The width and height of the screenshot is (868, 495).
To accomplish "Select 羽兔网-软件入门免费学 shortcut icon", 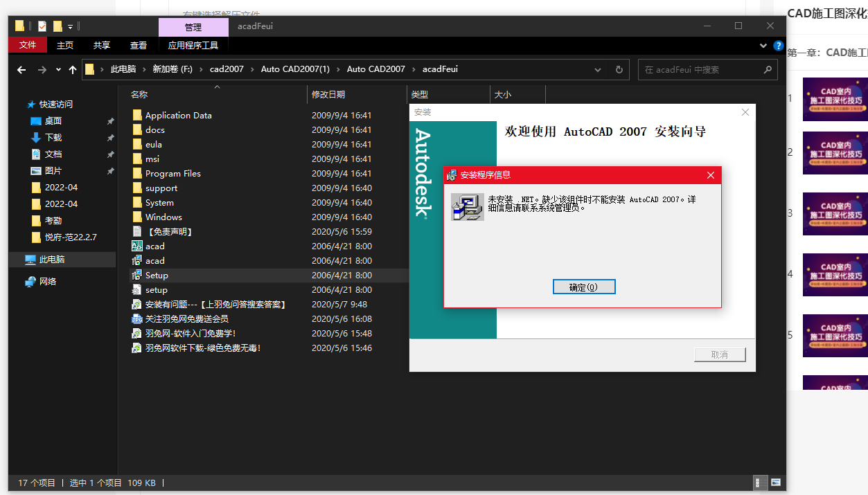I will click(x=137, y=333).
